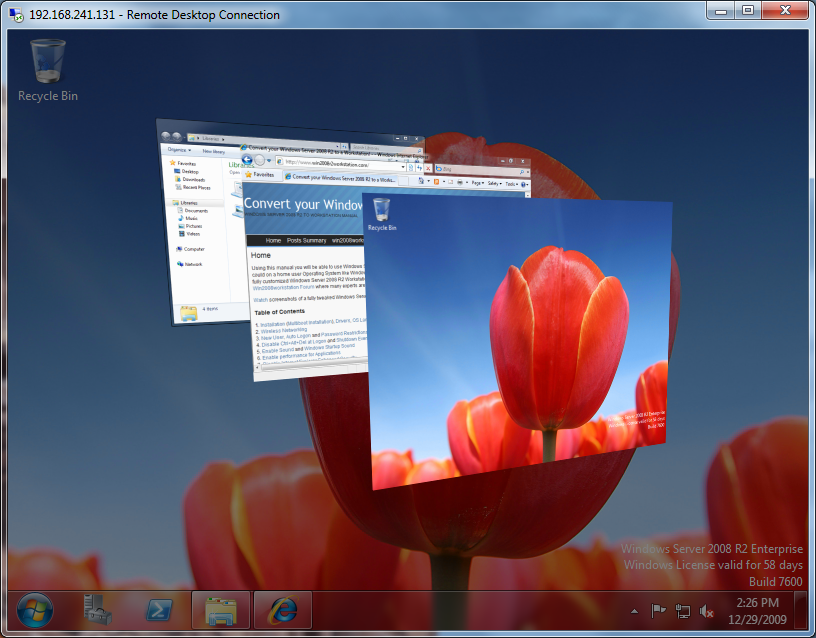This screenshot has width=816, height=638.
Task: Open Enable performance for Applications link
Action: tap(301, 356)
